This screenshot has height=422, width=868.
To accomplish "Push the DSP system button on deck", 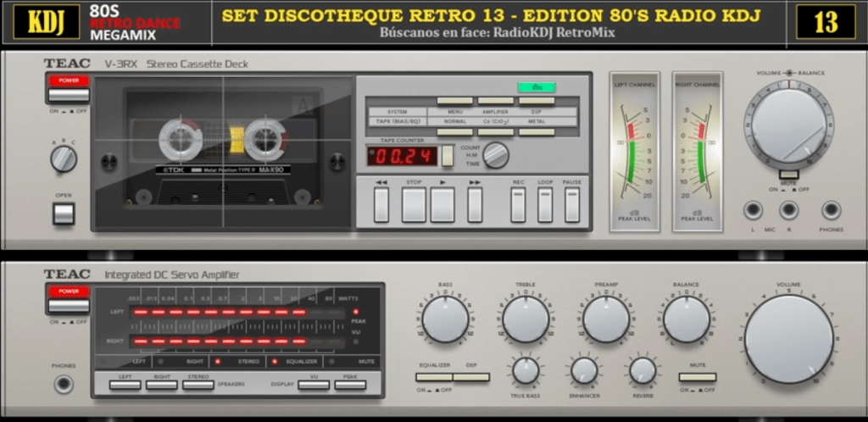I will pyautogui.click(x=537, y=101).
